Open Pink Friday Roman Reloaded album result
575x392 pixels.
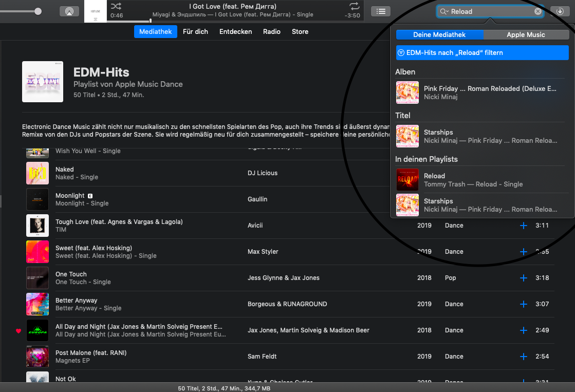482,92
